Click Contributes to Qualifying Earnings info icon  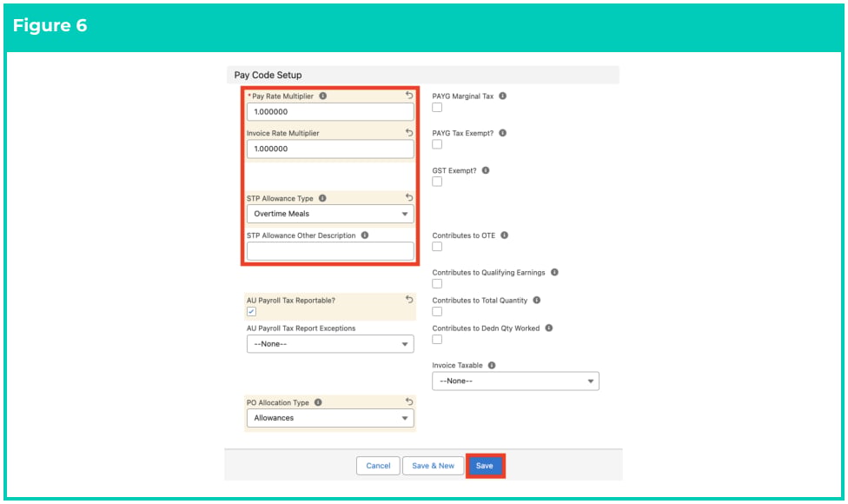[554, 272]
